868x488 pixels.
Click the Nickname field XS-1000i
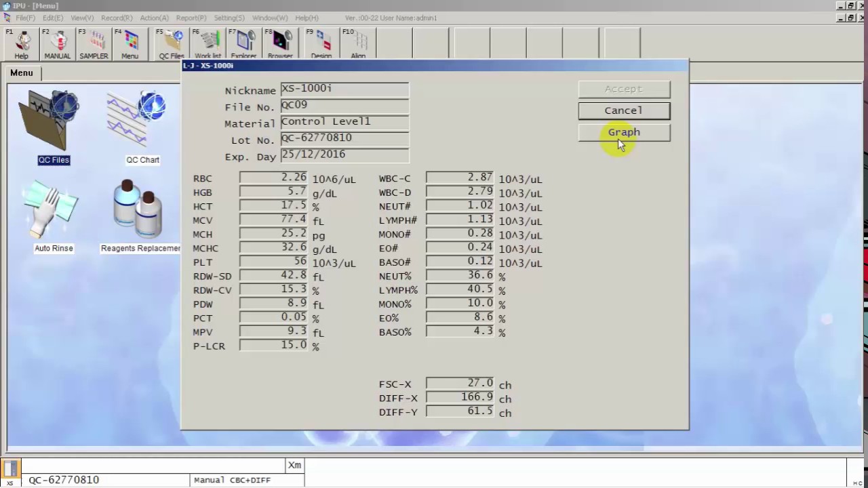pyautogui.click(x=344, y=89)
